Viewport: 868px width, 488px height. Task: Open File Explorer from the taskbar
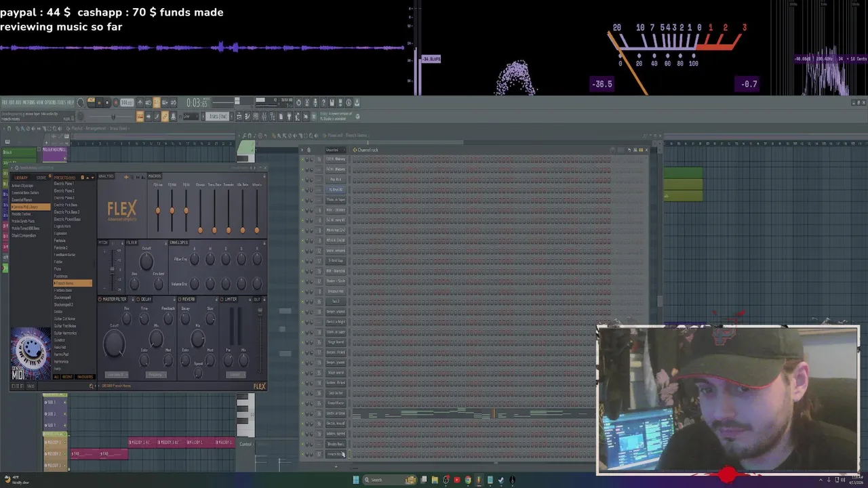coord(435,480)
